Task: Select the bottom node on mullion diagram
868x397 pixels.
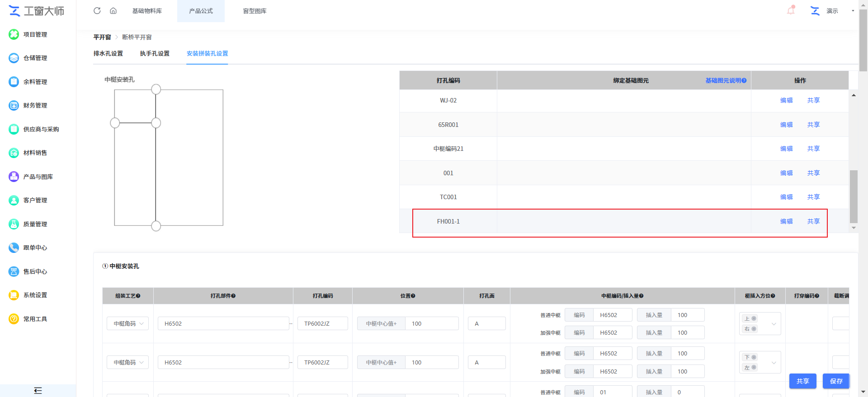Action: point(156,226)
